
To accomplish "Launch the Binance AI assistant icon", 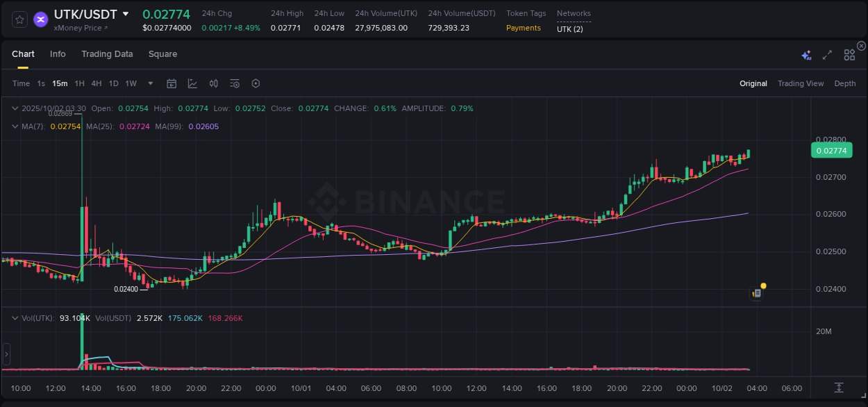I will click(x=806, y=53).
